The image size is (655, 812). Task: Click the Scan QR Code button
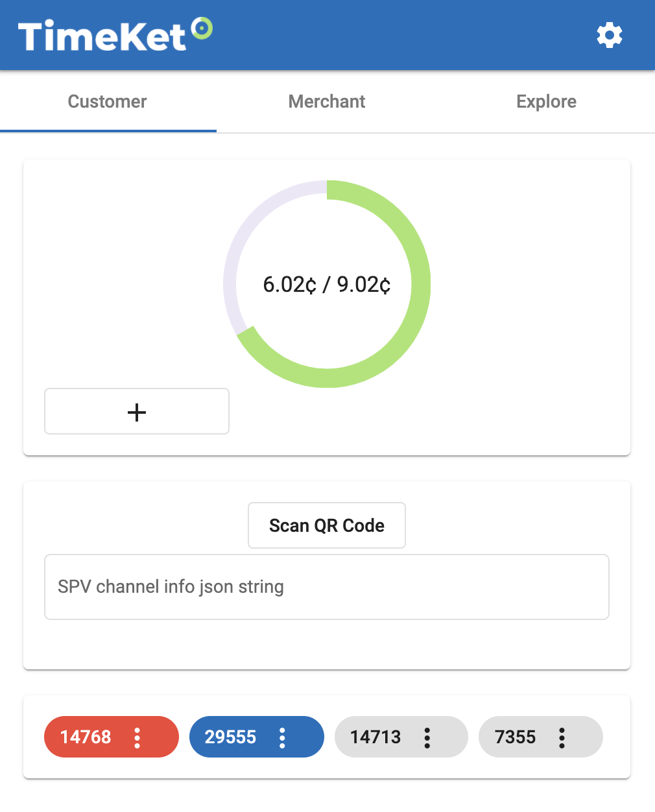pos(327,525)
